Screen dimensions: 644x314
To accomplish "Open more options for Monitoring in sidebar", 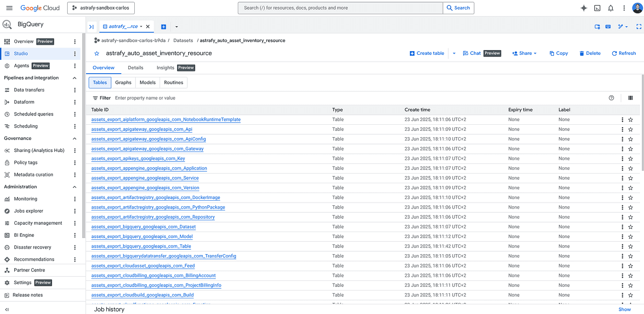I will 75,199.
